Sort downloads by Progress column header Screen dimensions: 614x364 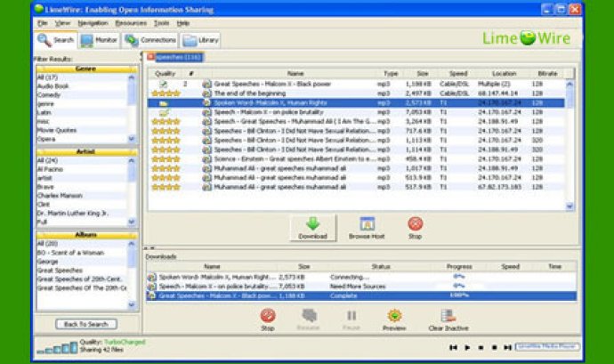point(459,266)
